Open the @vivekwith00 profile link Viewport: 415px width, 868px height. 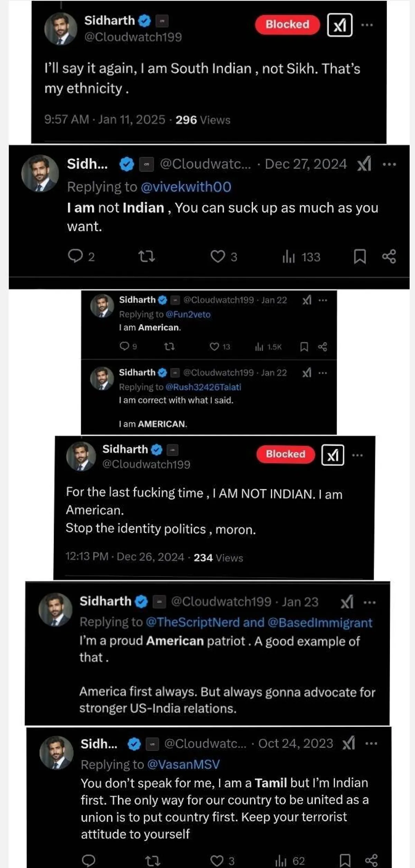tap(186, 187)
